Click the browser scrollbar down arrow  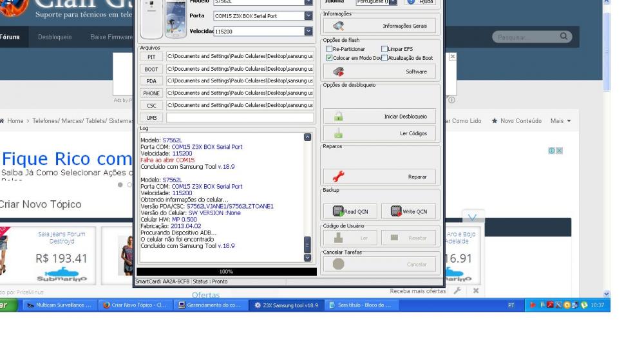607,293
